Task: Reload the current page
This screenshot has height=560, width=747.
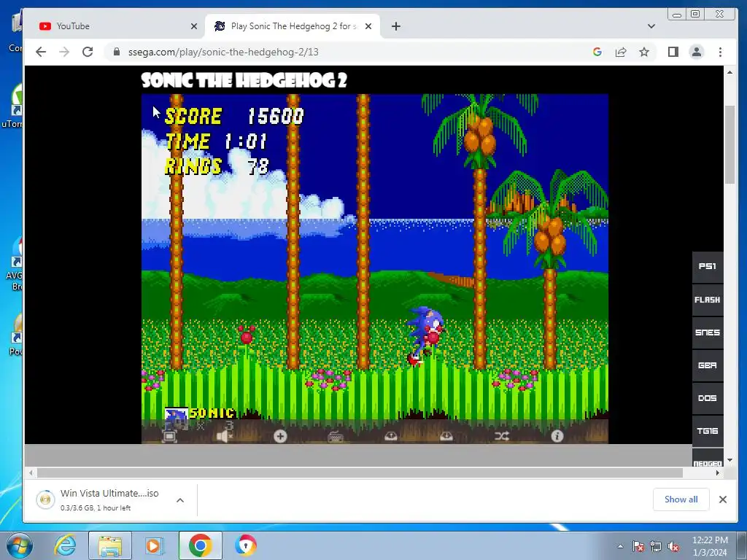Action: pos(88,52)
